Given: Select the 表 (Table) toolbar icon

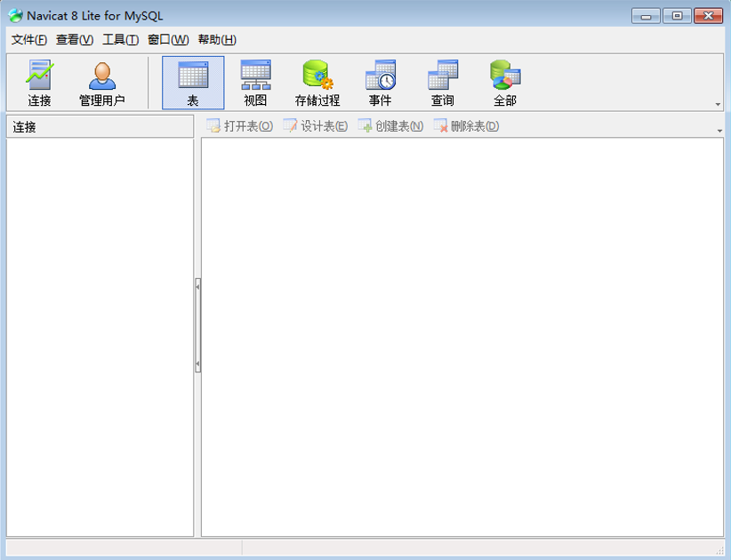Looking at the screenshot, I should click(x=193, y=83).
